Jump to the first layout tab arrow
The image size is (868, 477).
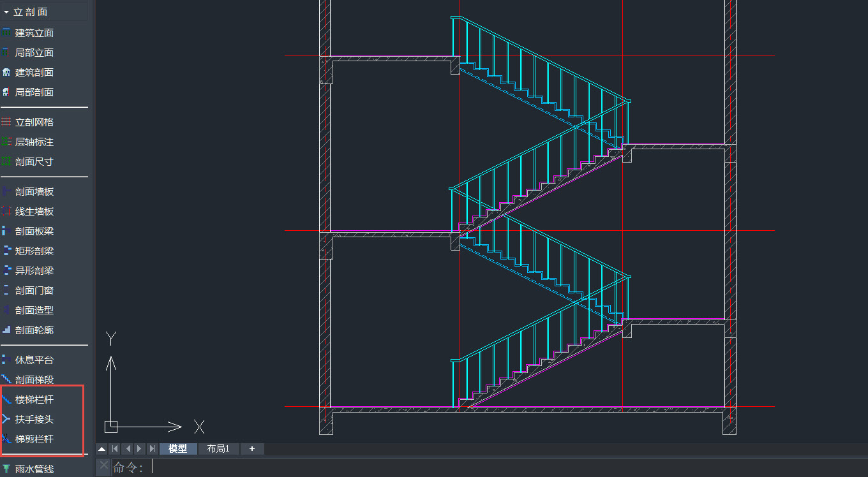pos(115,449)
